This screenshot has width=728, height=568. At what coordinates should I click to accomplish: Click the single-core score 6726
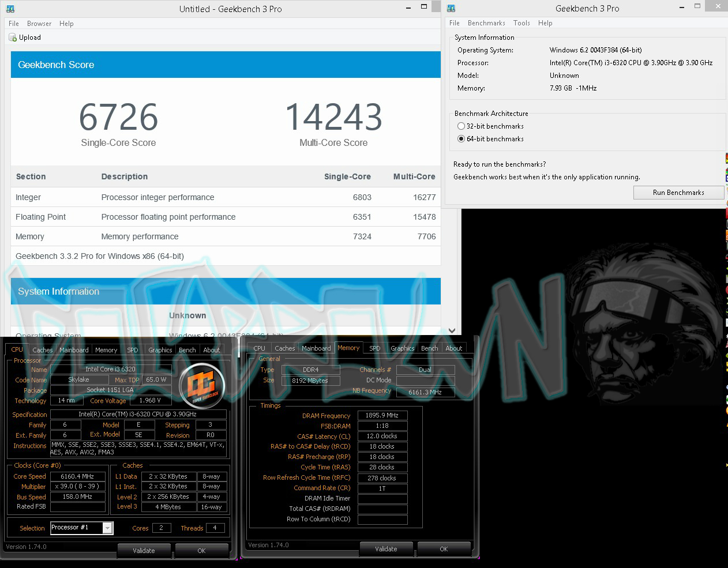(118, 117)
